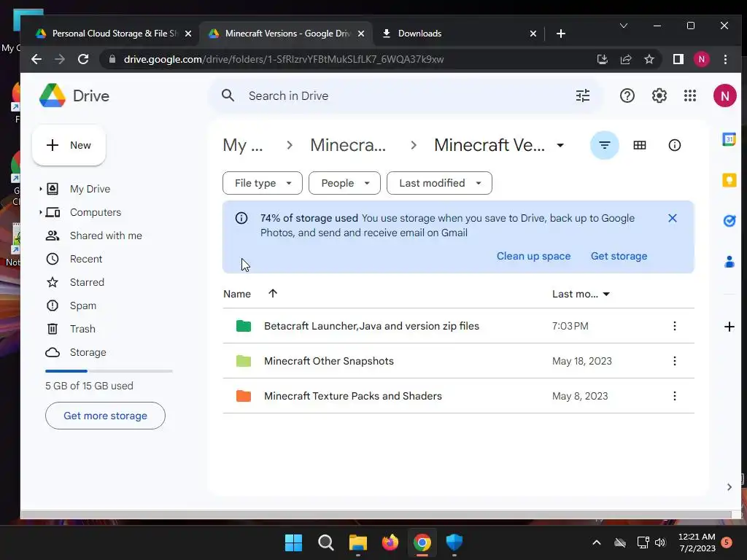747x560 pixels.
Task: Navigate to My ... breadcrumb
Action: click(x=243, y=145)
